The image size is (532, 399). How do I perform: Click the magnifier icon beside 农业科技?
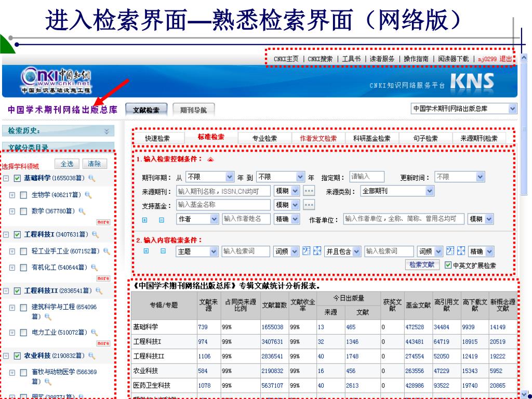[x=91, y=355]
